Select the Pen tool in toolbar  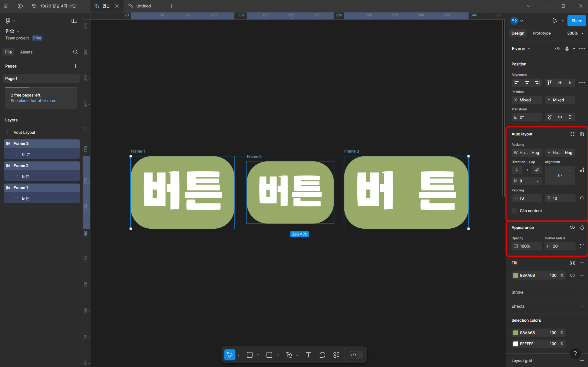click(289, 355)
